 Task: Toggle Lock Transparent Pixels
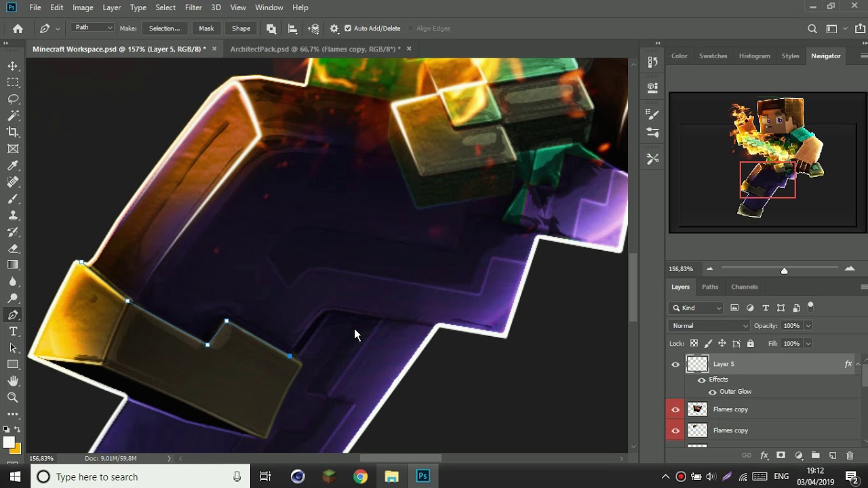[x=694, y=344]
